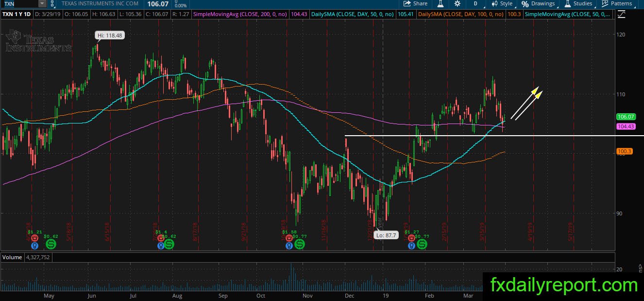
Task: Click the $0.77 dividend icon near February
Action: point(423,244)
